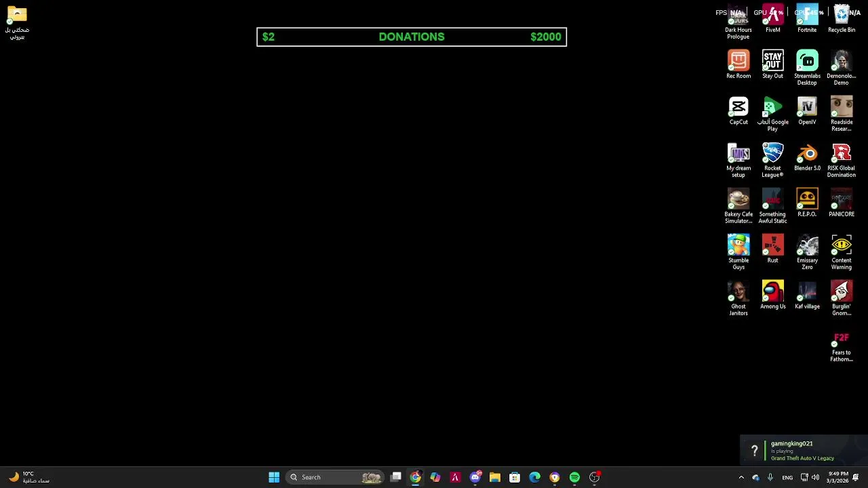Viewport: 868px width, 488px height.
Task: Open Task View from the taskbar
Action: (x=396, y=477)
